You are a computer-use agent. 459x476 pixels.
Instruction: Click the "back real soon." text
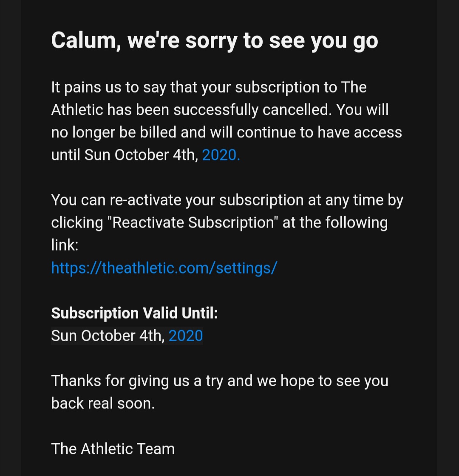pyautogui.click(x=103, y=403)
